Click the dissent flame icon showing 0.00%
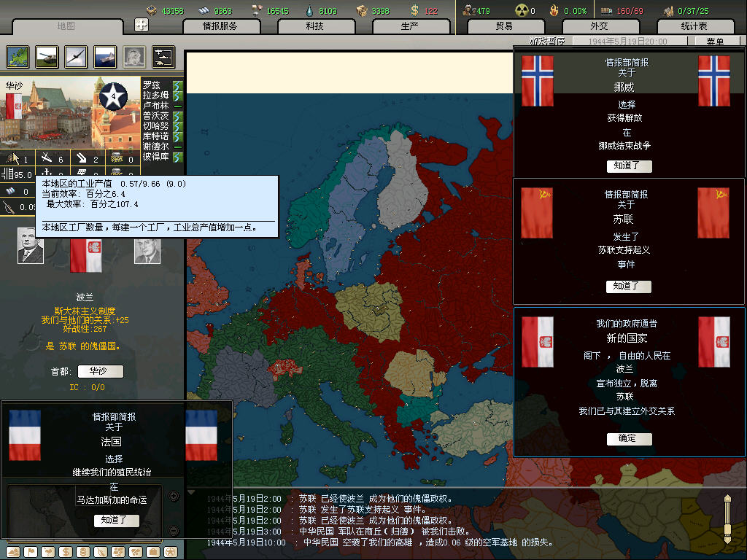This screenshot has width=747, height=560. 554,10
